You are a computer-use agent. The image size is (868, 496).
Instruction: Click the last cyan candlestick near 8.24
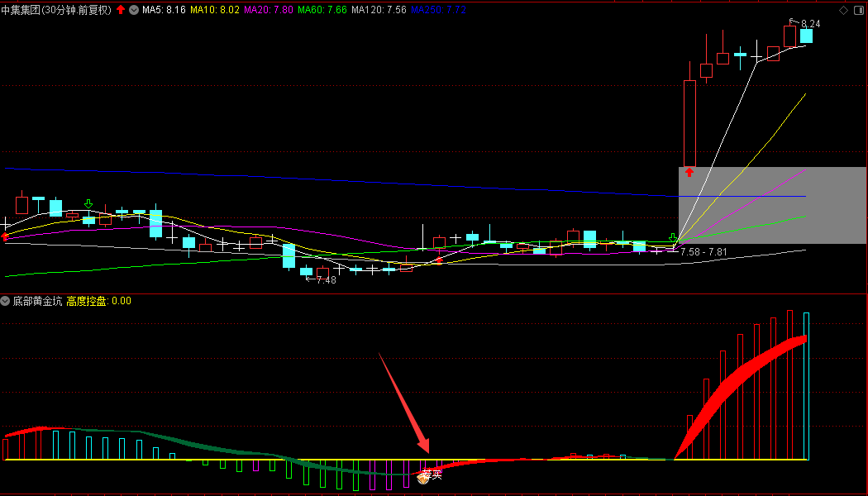(x=806, y=36)
